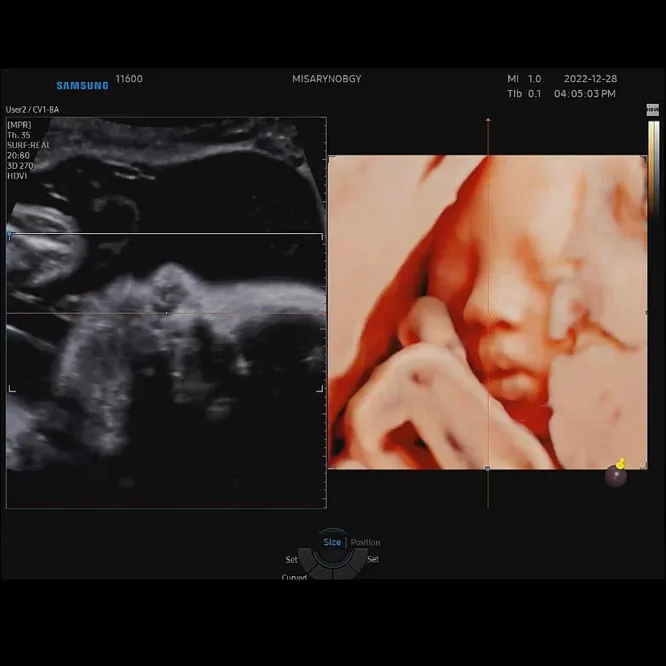This screenshot has height=666, width=666.
Task: Choose the Curved trackball option
Action: pos(294,577)
